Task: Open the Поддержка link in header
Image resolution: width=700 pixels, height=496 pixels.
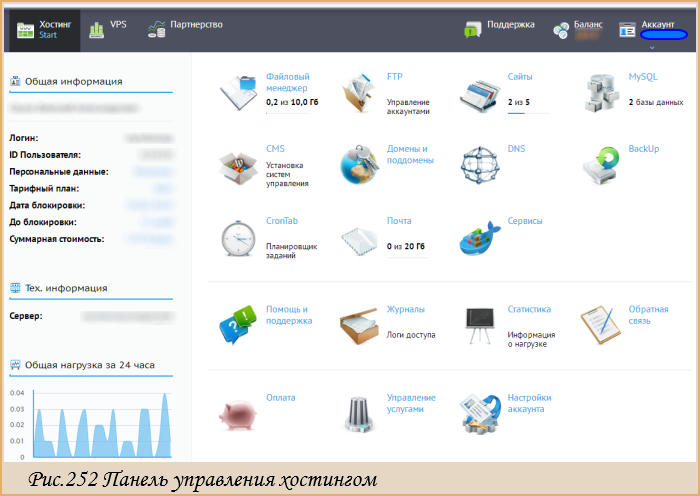Action: (x=499, y=29)
